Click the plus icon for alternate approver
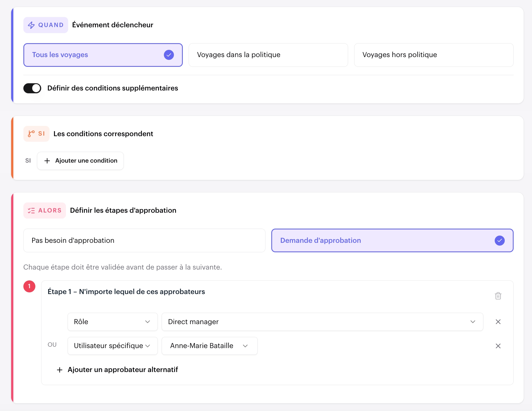This screenshot has width=532, height=411. pos(60,370)
